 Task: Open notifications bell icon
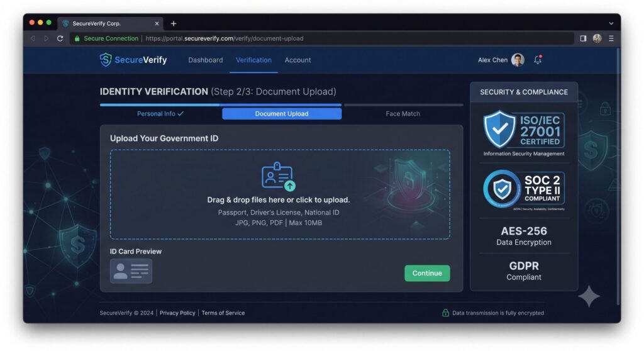pos(538,60)
